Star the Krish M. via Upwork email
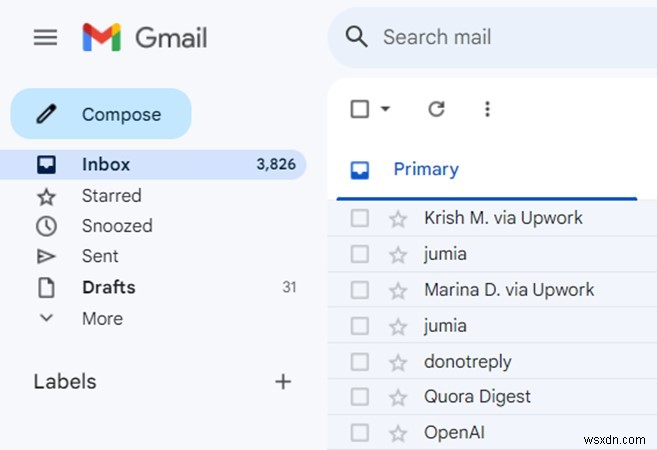 point(398,219)
